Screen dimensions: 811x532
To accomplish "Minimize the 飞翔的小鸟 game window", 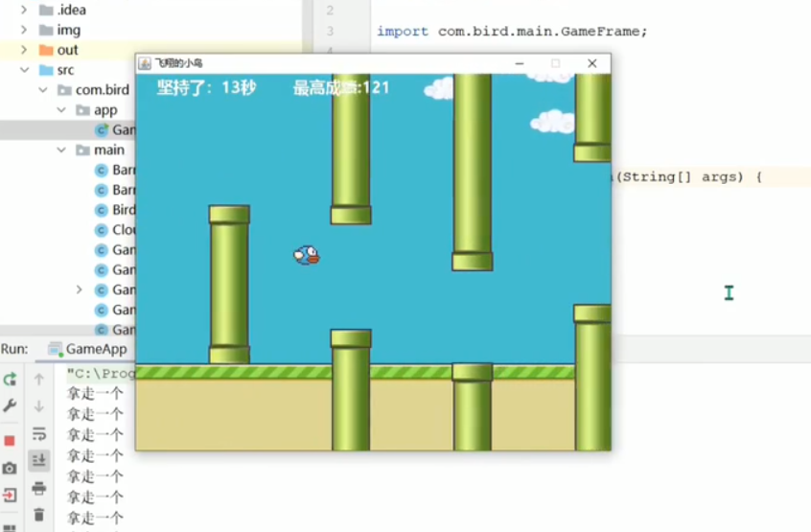I will [x=520, y=63].
